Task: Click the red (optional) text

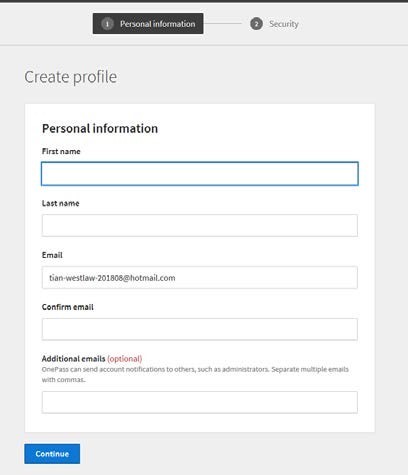Action: (x=125, y=359)
